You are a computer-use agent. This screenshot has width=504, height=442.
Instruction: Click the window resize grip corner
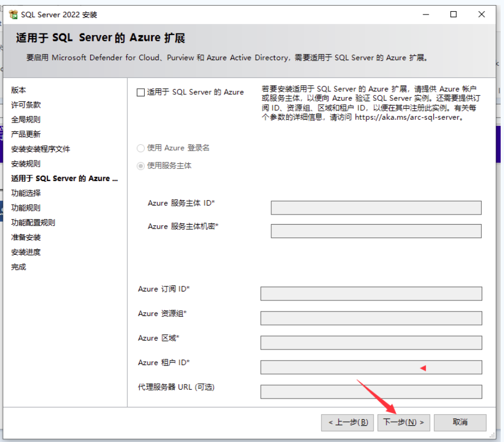click(492, 435)
